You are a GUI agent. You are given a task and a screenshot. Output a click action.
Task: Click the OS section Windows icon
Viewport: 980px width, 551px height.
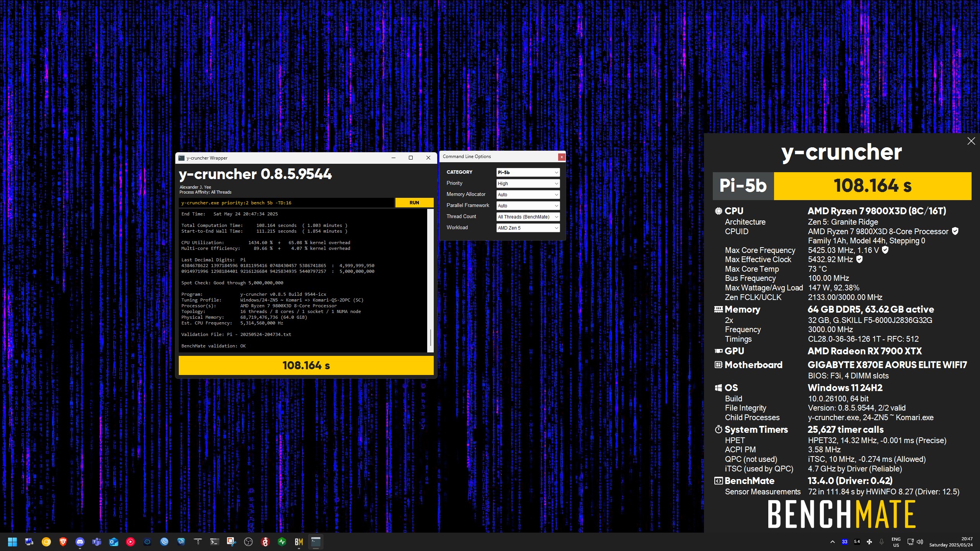click(x=718, y=388)
